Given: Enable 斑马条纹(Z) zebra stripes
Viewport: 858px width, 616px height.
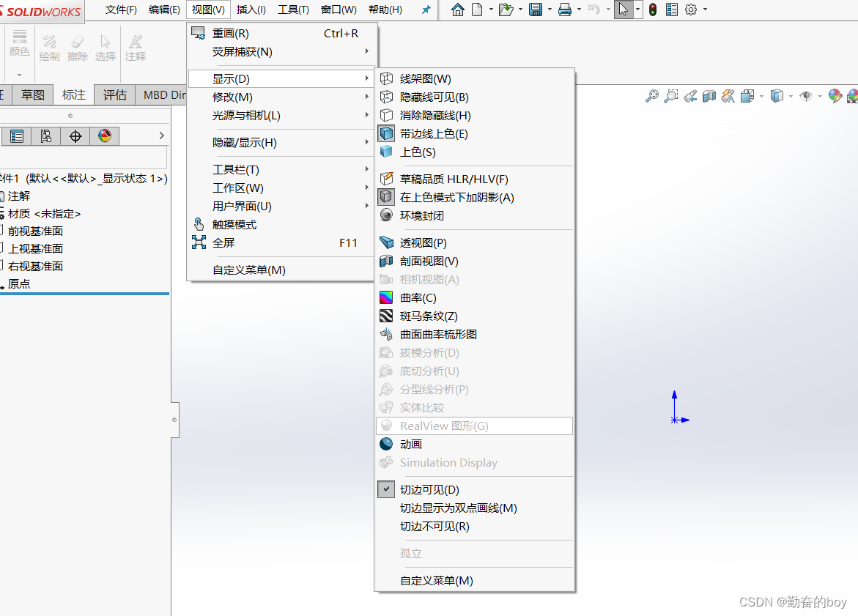Looking at the screenshot, I should tap(474, 316).
